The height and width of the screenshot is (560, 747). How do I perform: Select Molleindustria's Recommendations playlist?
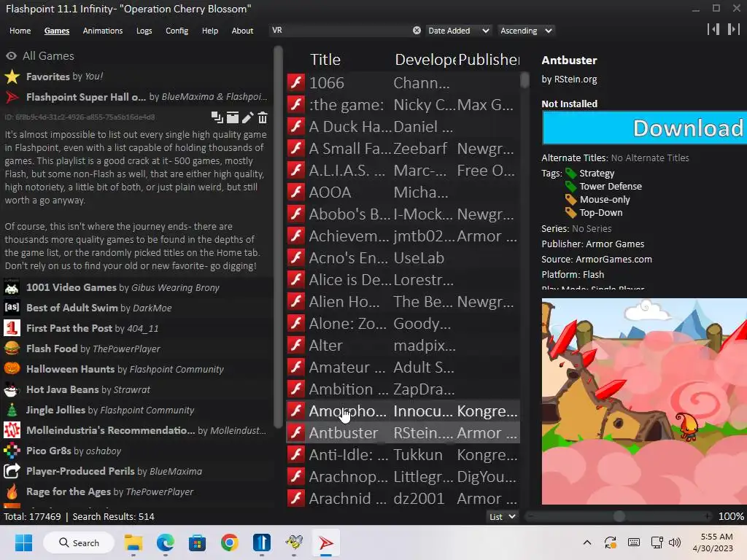pos(136,430)
